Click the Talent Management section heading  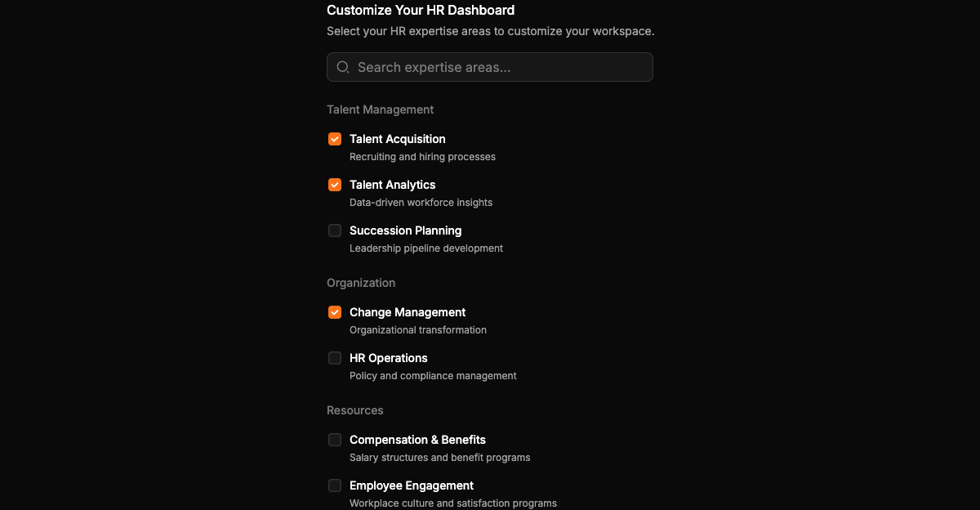(381, 110)
